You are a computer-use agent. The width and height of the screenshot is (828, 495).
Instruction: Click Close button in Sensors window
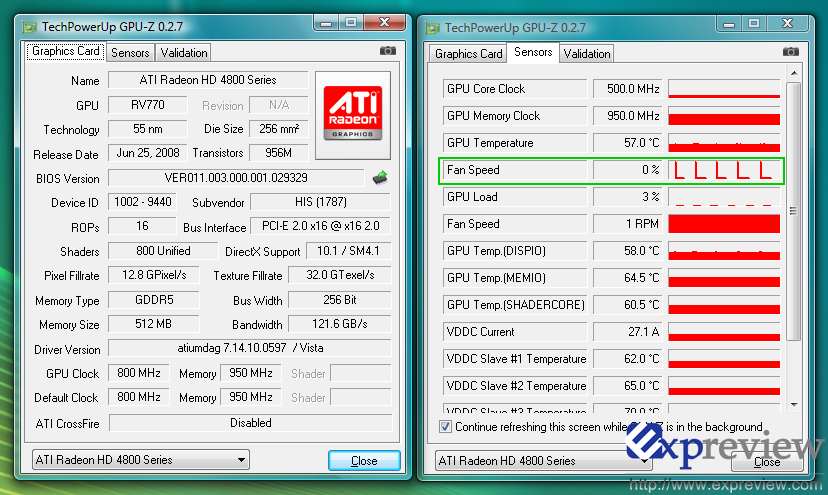pyautogui.click(x=767, y=462)
